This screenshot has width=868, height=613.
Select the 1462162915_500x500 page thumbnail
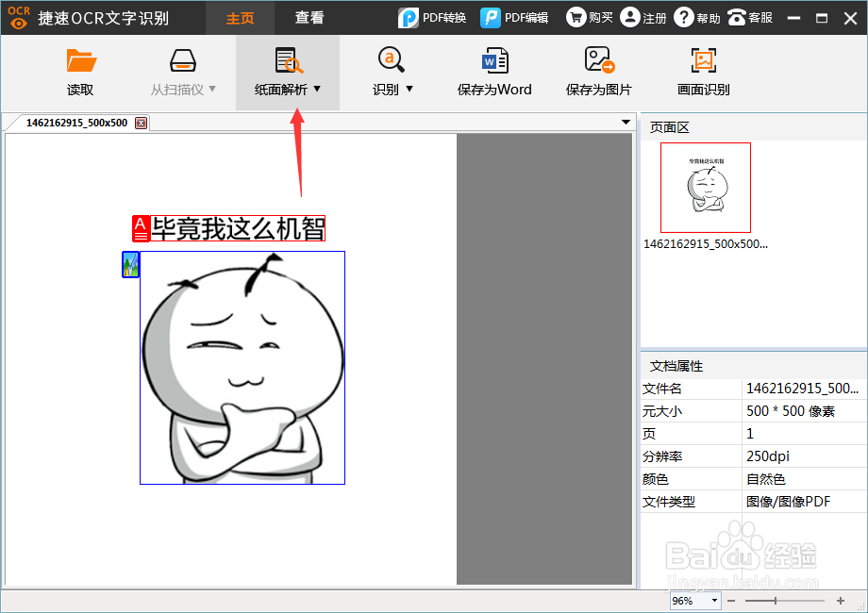(x=706, y=188)
